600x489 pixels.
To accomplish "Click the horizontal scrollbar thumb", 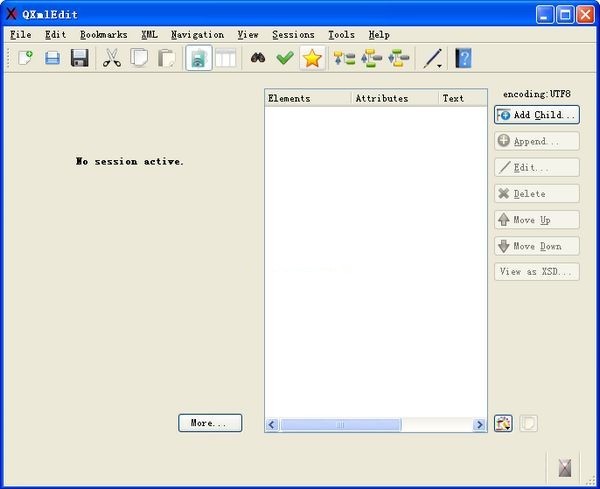I will pyautogui.click(x=340, y=425).
